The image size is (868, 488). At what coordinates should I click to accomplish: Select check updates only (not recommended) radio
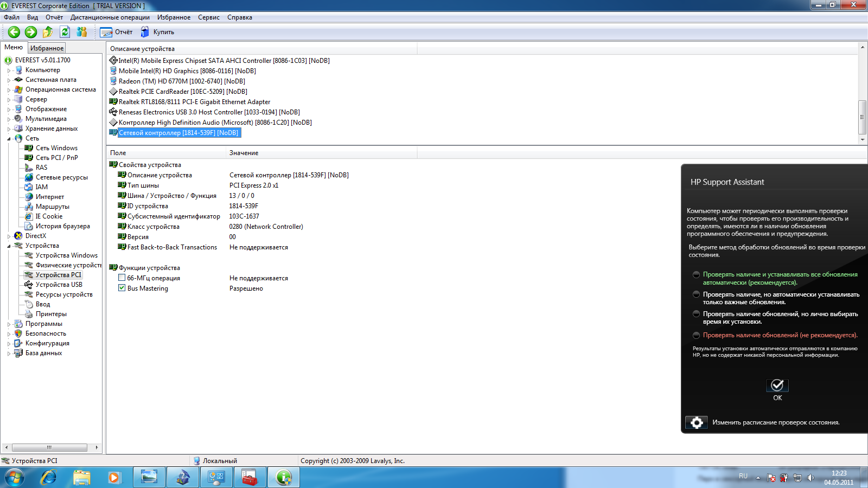[696, 335]
